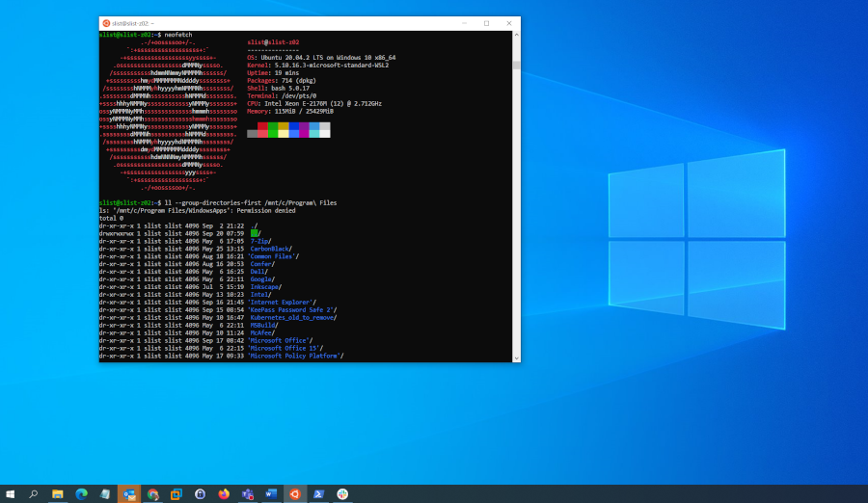The height and width of the screenshot is (503, 868).
Task: Click the 'Microsoft Office' directory entry
Action: (x=279, y=340)
